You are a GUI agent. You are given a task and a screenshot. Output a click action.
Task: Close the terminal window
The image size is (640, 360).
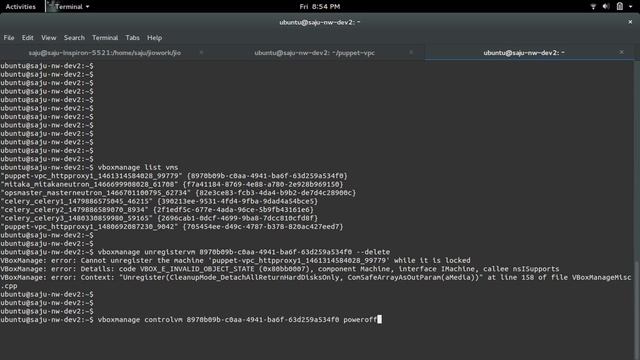pos(630,22)
